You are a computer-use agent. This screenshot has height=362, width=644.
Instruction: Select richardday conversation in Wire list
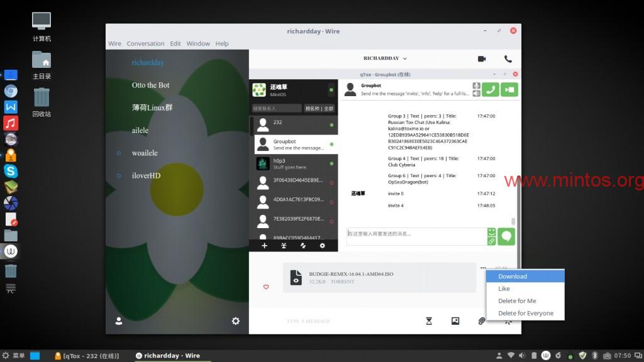[148, 62]
